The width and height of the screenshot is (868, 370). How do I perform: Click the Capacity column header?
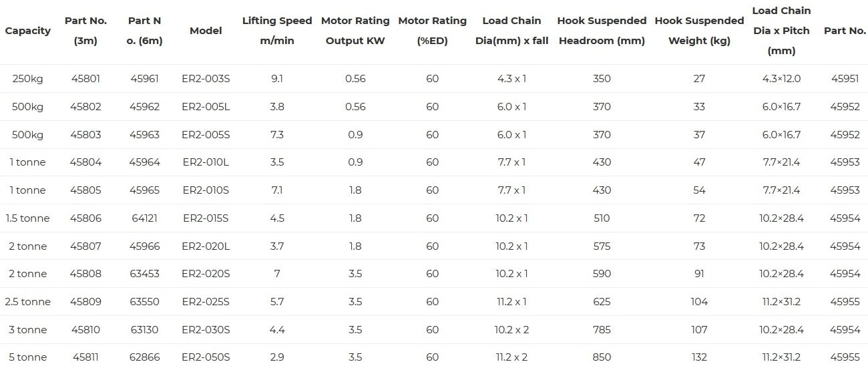click(27, 31)
